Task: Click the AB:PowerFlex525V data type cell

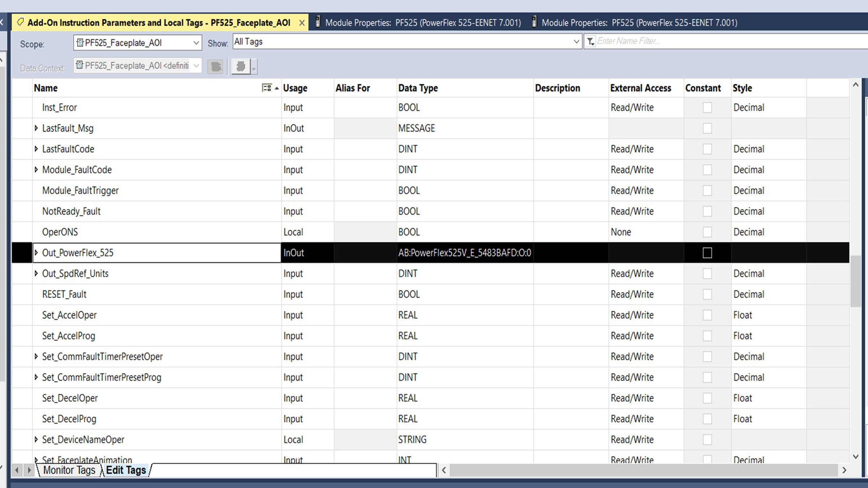Action: (465, 253)
